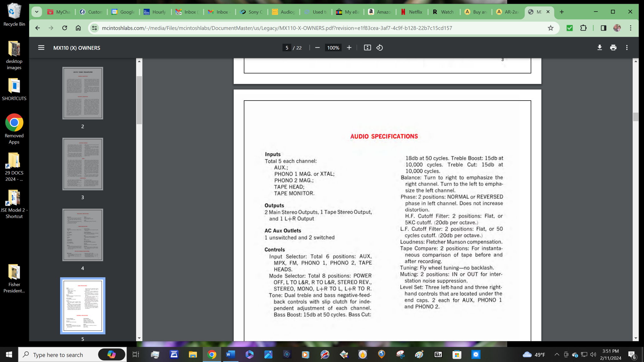Open Chrome three-dot menu
This screenshot has height=362, width=644.
[x=630, y=28]
